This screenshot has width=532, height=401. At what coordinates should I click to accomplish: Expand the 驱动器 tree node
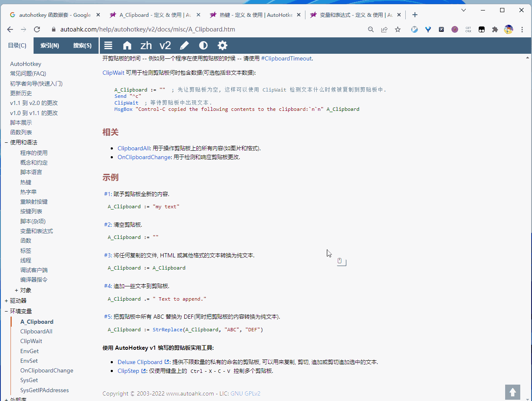(6, 301)
